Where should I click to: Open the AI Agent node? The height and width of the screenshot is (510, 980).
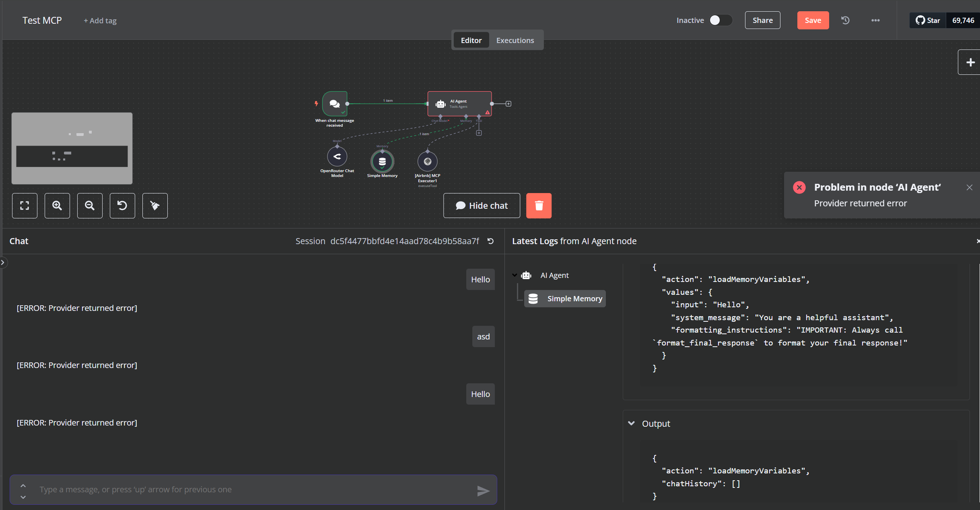(x=459, y=103)
